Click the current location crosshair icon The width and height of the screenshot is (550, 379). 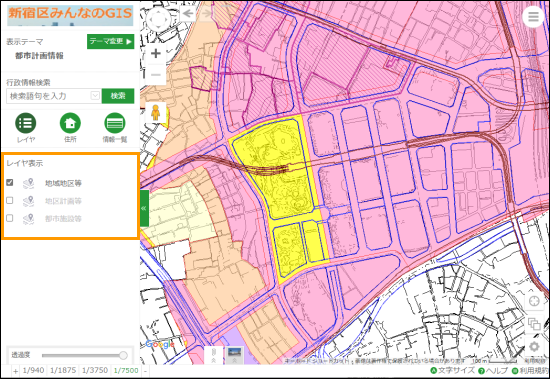[x=534, y=301]
